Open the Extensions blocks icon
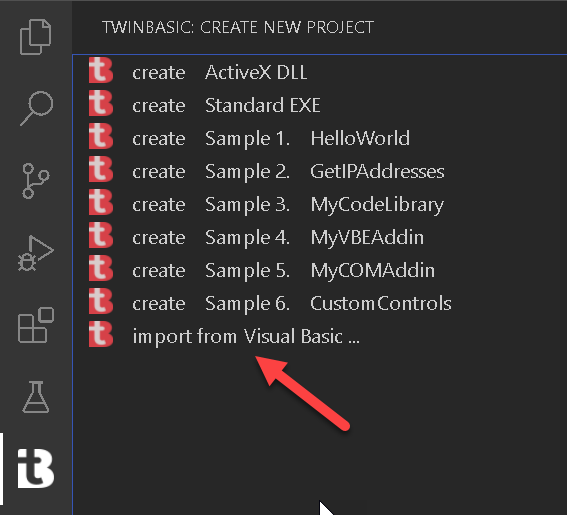Screen dimensions: 567x515 36,325
